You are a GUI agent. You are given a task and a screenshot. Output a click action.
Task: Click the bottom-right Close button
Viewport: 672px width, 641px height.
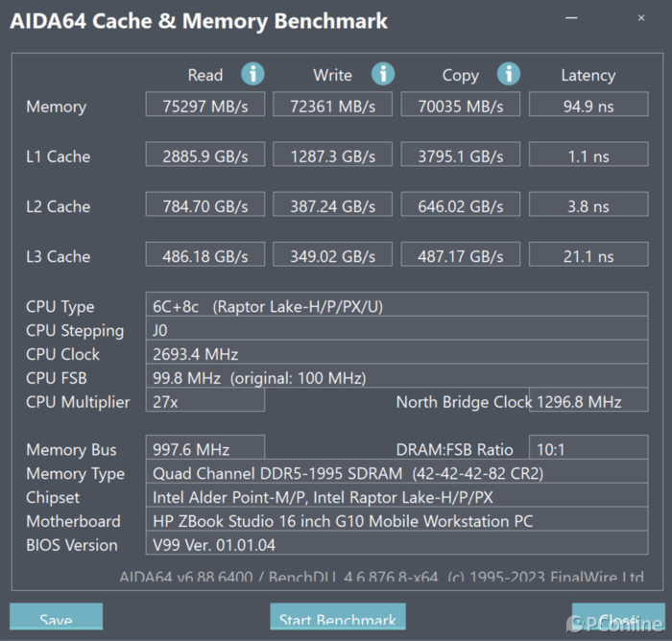click(x=617, y=620)
